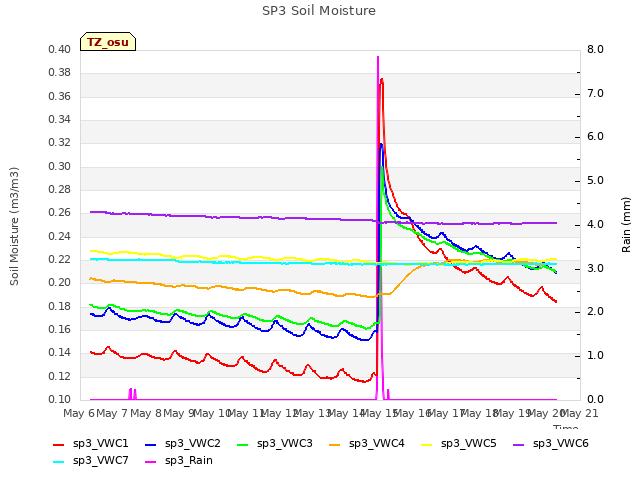640x480 pixels.
Task: Click the May 21 x-axis label
Action: [579, 413]
